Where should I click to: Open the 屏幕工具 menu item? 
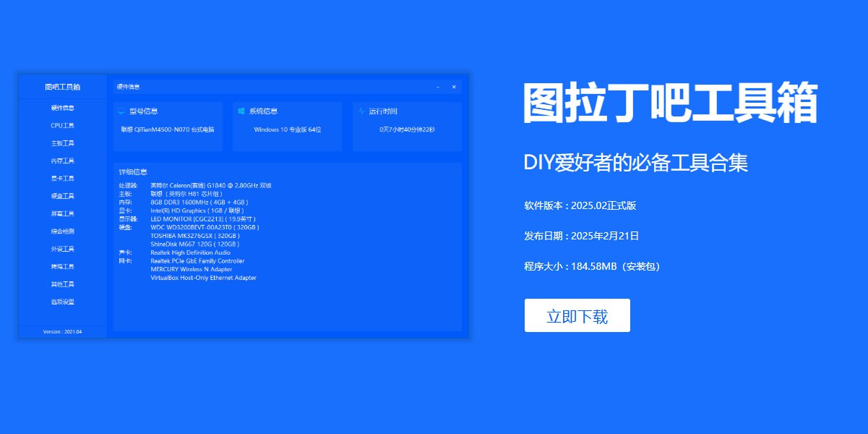point(63,213)
